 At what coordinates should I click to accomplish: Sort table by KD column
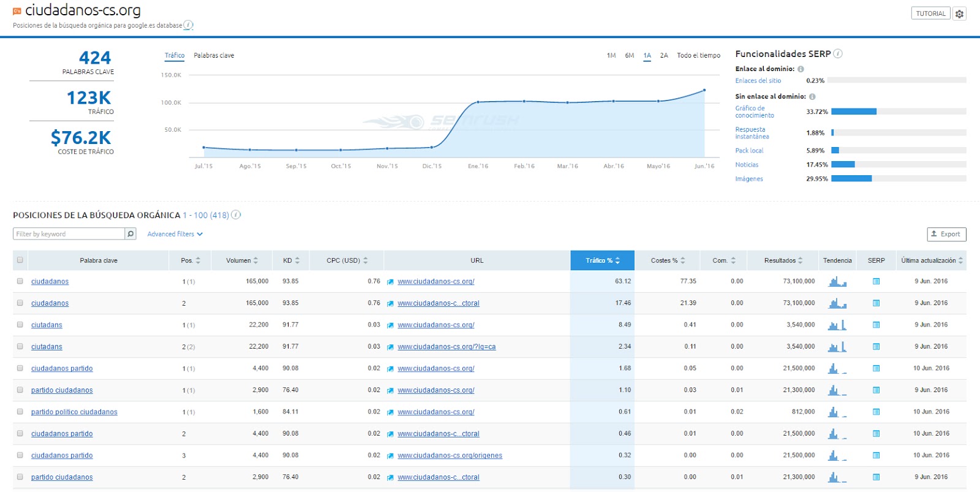pos(291,260)
